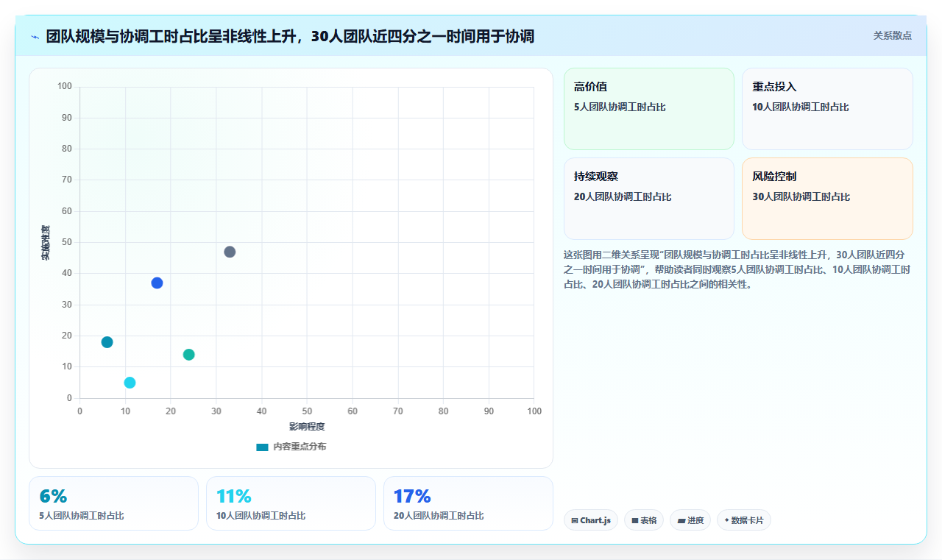This screenshot has width=942, height=560.
Task: Select the 进度 tag chip
Action: (690, 520)
